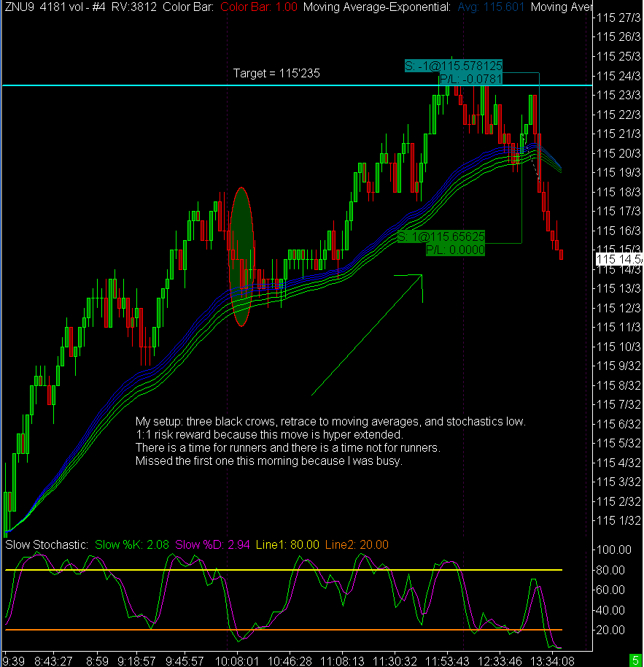Click the 'P/L: -0.0781' trade box
Screen dimensions: 644x667
coord(470,79)
